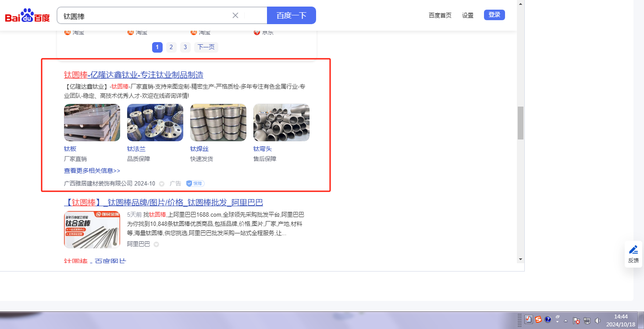The image size is (644, 329).
Task: Open the 钛弯头 elbow thumbnail
Action: click(x=281, y=122)
